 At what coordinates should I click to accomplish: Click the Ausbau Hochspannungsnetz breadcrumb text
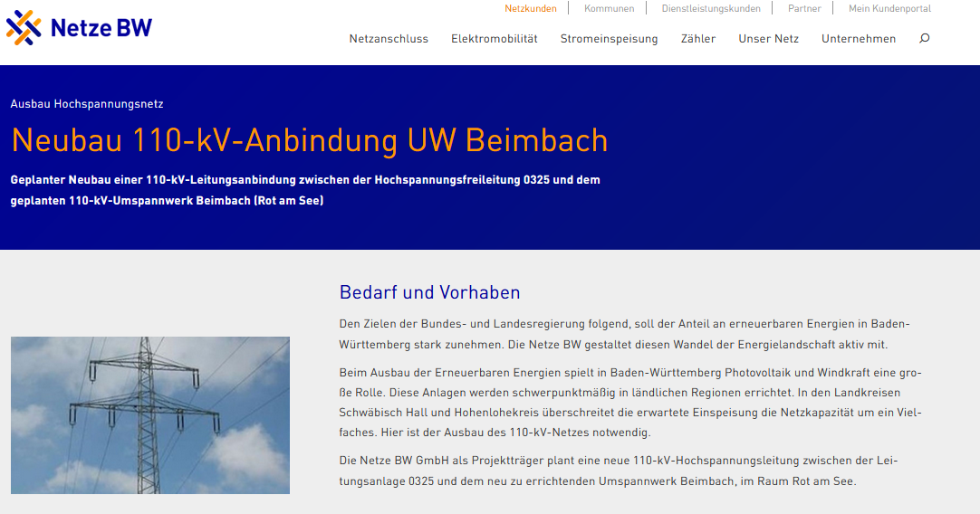[87, 104]
